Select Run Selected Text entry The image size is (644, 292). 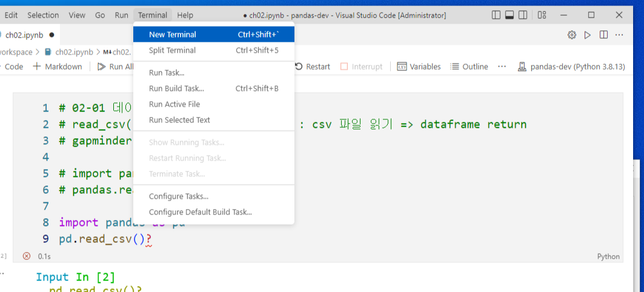point(214,120)
